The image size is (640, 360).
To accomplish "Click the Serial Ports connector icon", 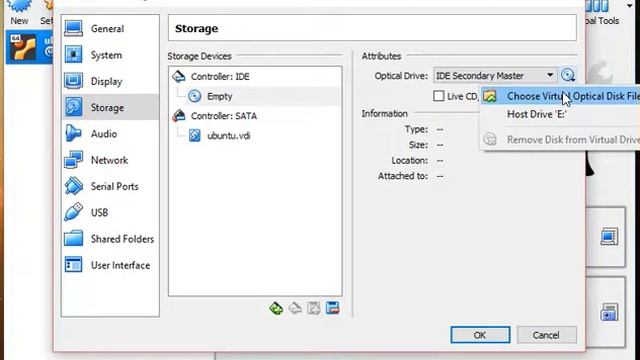I will pyautogui.click(x=73, y=186).
